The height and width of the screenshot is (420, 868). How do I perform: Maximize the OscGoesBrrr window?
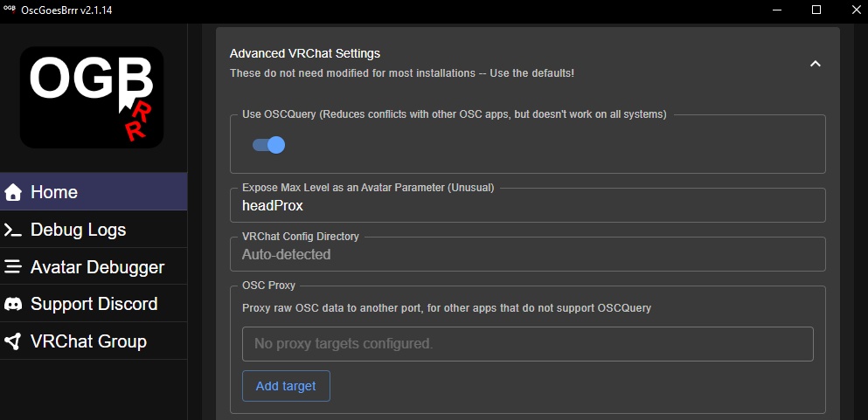pyautogui.click(x=816, y=10)
